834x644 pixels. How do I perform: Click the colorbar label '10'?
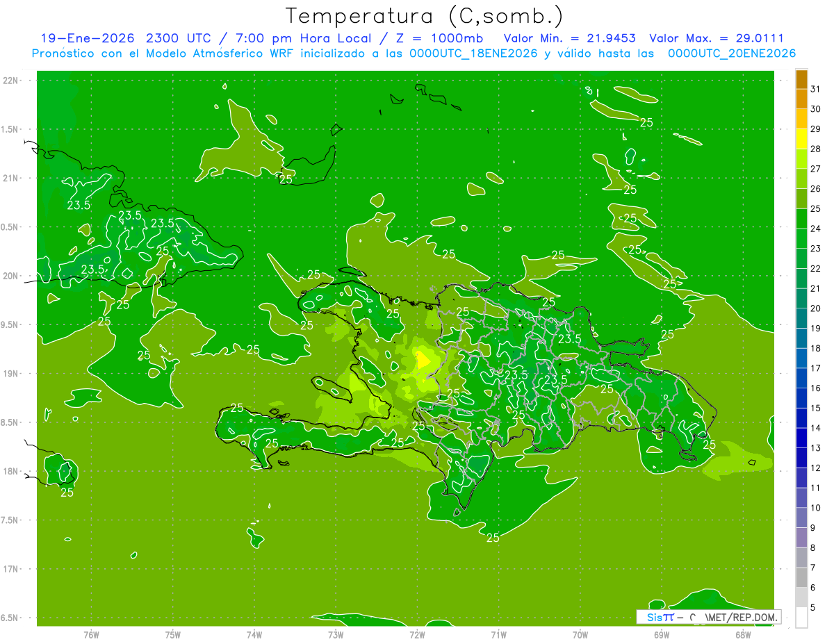(815, 509)
